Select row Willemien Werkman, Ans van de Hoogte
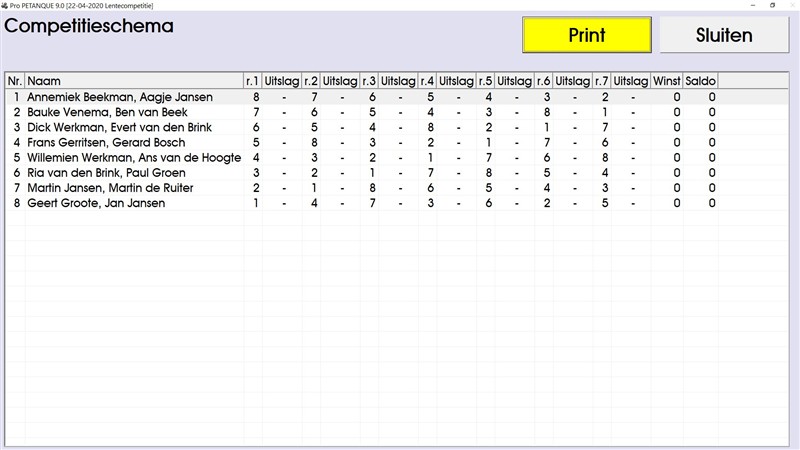 (x=134, y=157)
